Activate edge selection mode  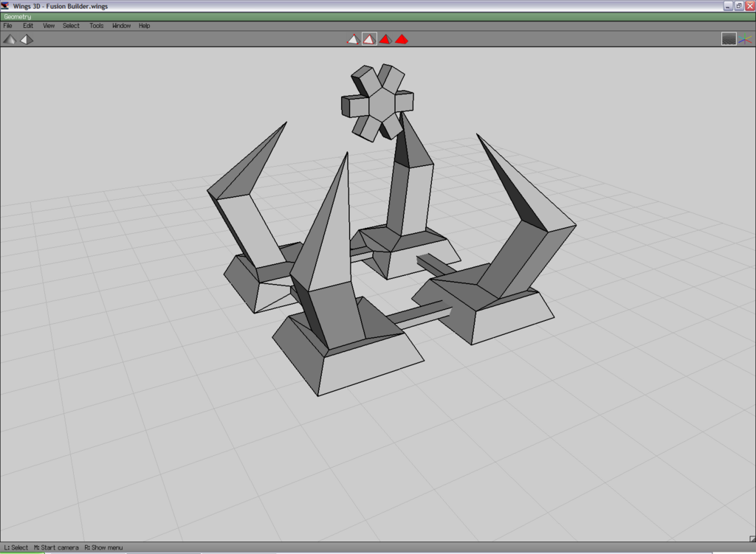click(369, 39)
